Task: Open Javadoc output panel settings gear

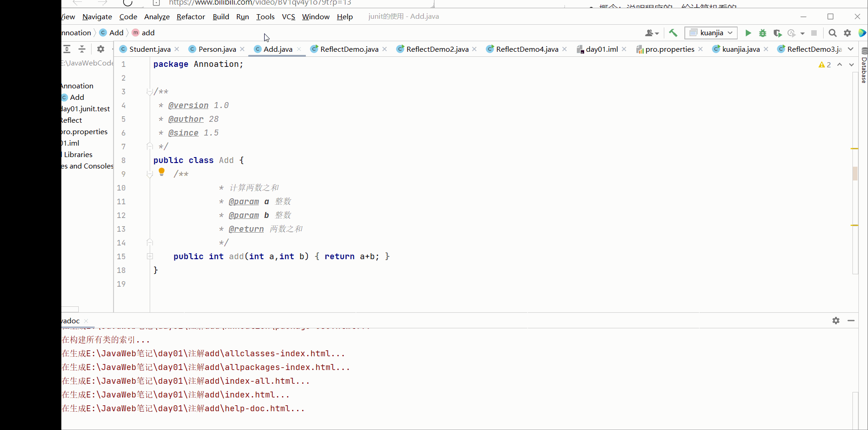Action: pos(836,321)
